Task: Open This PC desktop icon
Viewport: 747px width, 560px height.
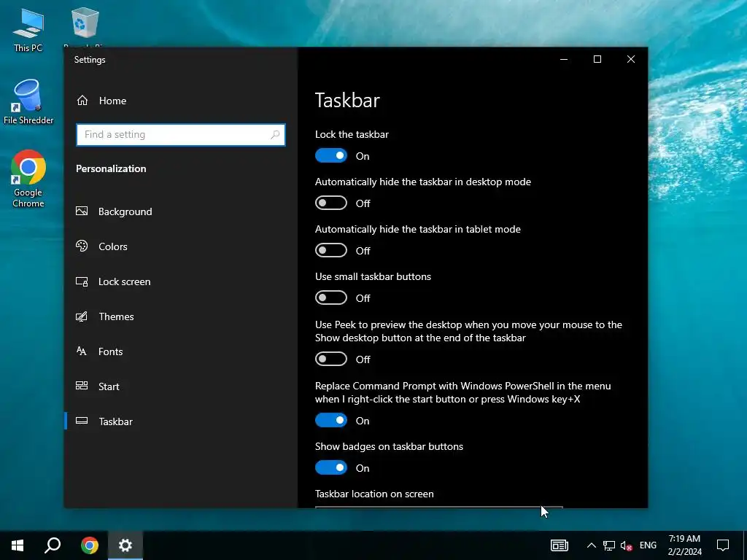Action: [28, 29]
